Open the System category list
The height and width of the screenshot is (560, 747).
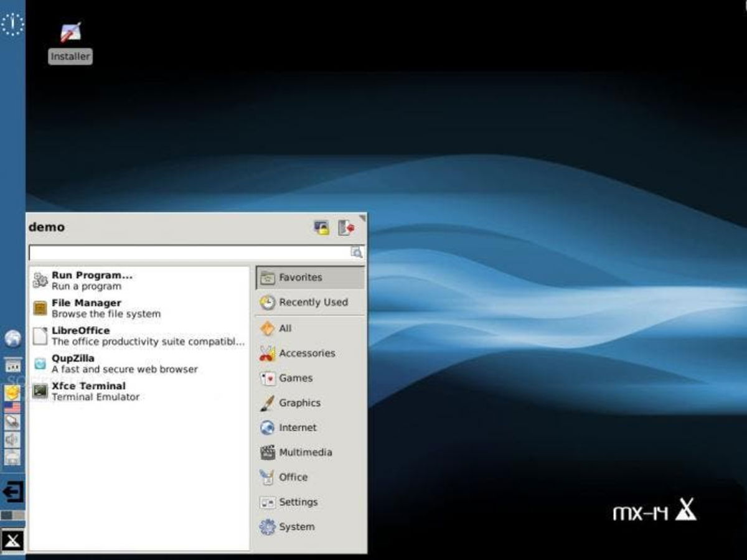[296, 526]
